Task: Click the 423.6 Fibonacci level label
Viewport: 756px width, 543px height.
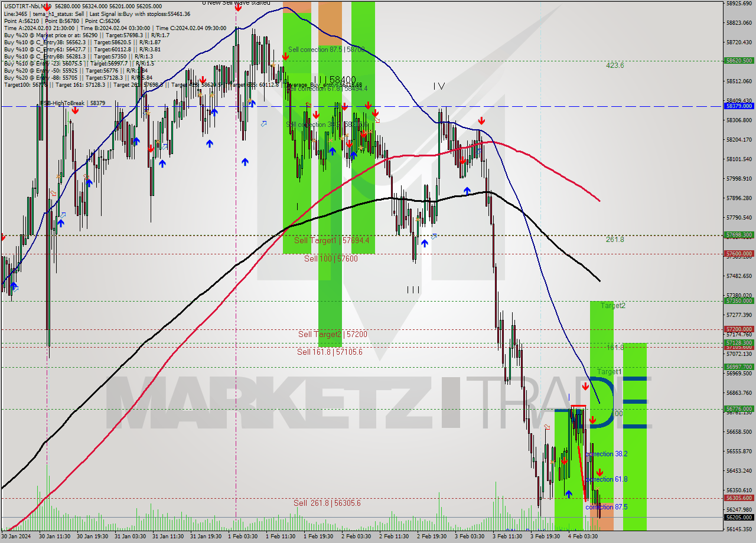Action: [x=615, y=66]
